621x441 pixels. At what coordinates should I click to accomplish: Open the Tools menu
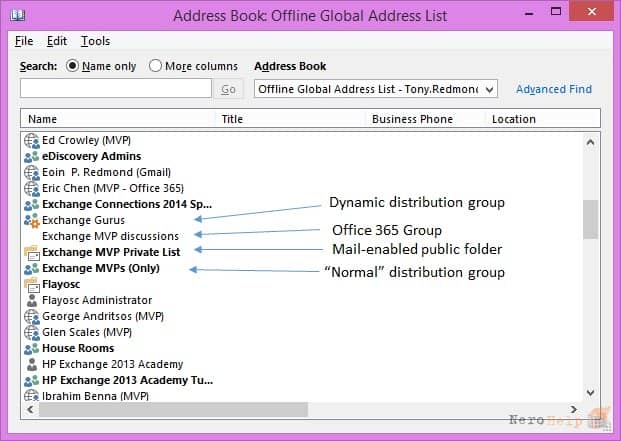click(x=95, y=41)
